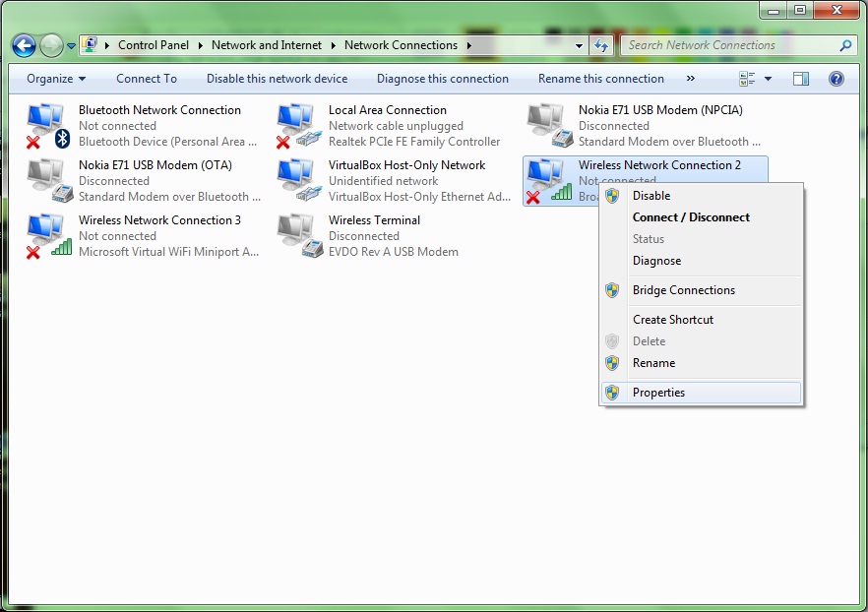The height and width of the screenshot is (612, 868).
Task: Close the Network Connections window
Action: point(837,11)
